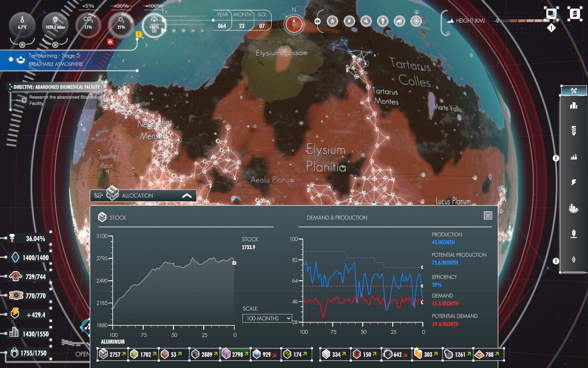
Task: Open the build tools tab in sidebar
Action: pyautogui.click(x=574, y=90)
